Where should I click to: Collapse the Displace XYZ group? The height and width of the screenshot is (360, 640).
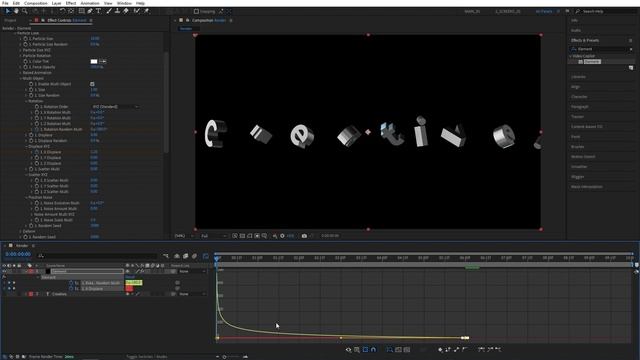tap(26, 146)
